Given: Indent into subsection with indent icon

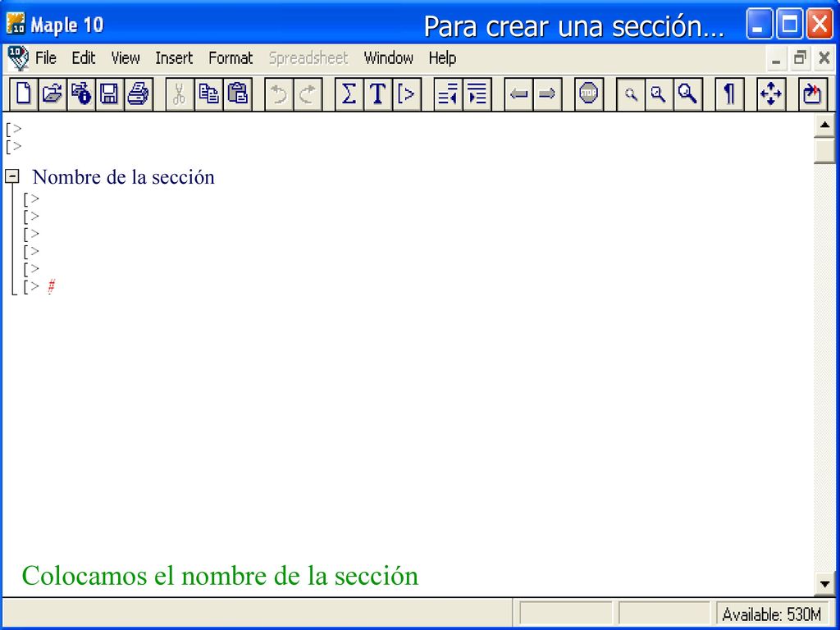Looking at the screenshot, I should tap(477, 94).
